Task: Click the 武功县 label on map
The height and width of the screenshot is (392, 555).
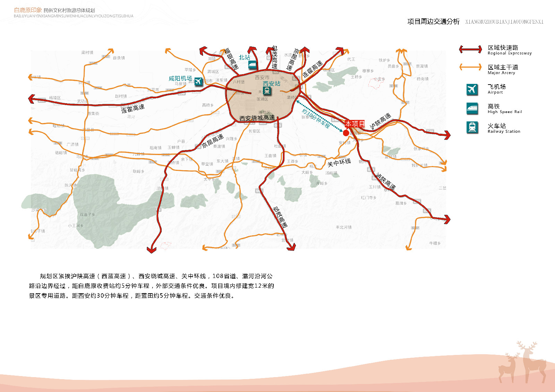Action: point(83,101)
